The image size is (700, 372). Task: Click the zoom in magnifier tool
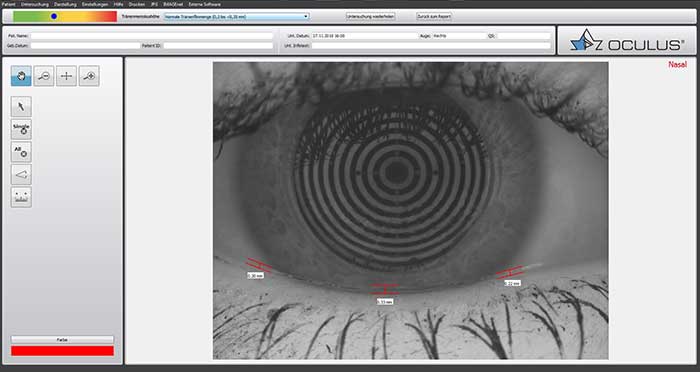pos(89,76)
